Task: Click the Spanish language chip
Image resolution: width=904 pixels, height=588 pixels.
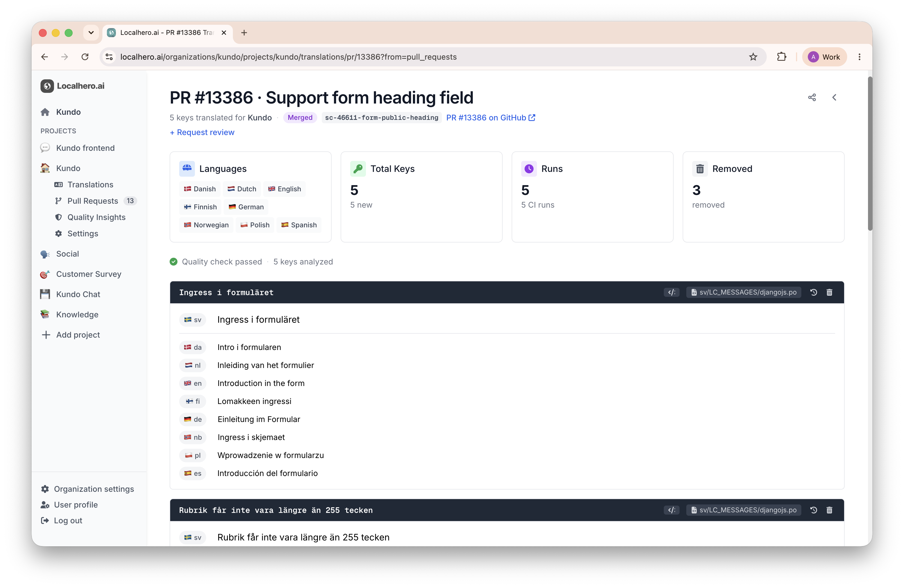Action: [299, 225]
